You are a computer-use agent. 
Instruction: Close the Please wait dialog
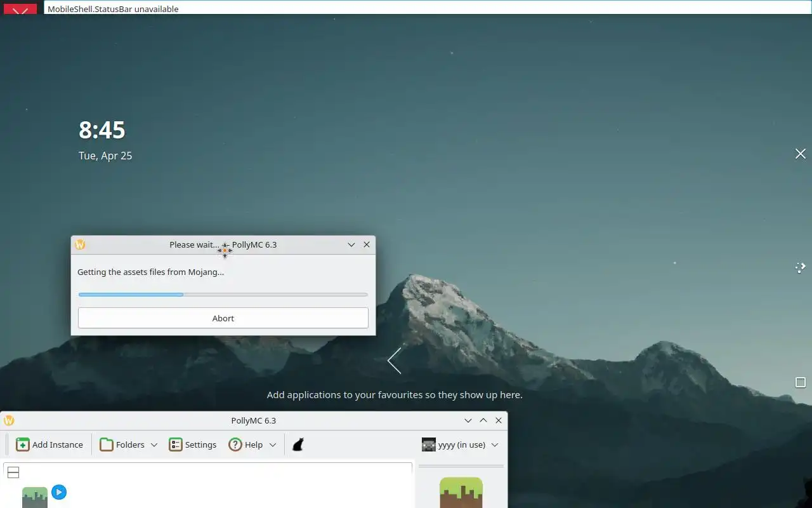367,244
